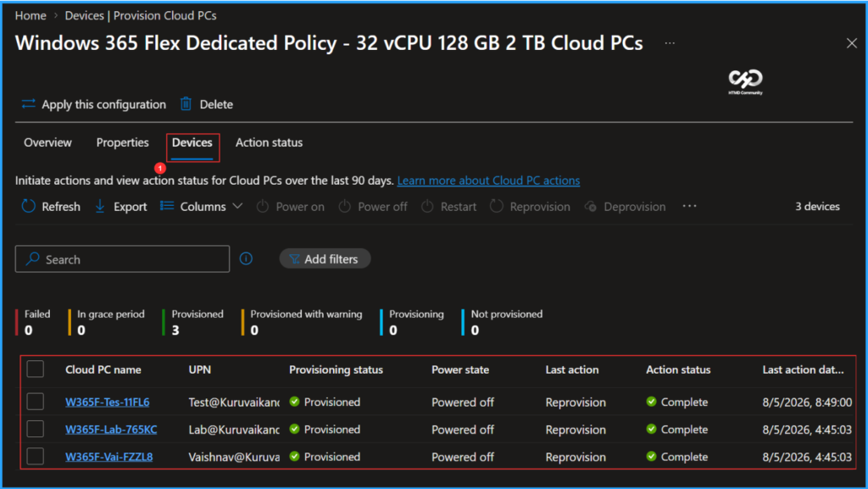Sort by the Last action column header
This screenshot has height=489, width=868.
tap(572, 370)
